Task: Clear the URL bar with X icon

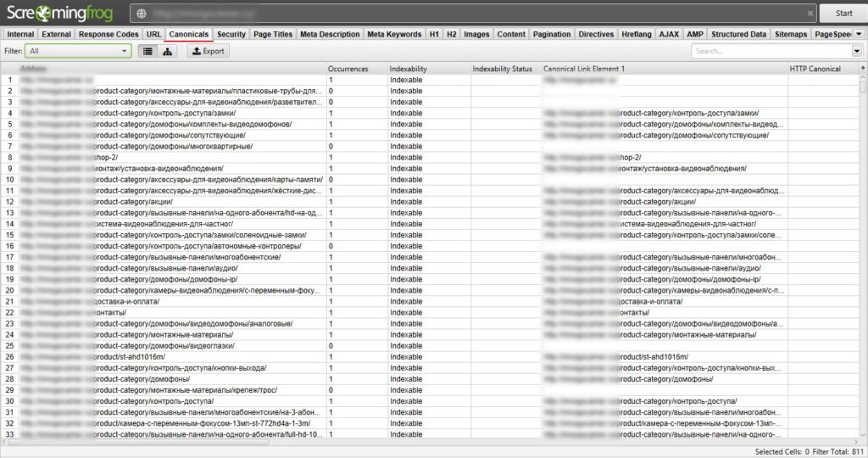Action: click(x=810, y=14)
